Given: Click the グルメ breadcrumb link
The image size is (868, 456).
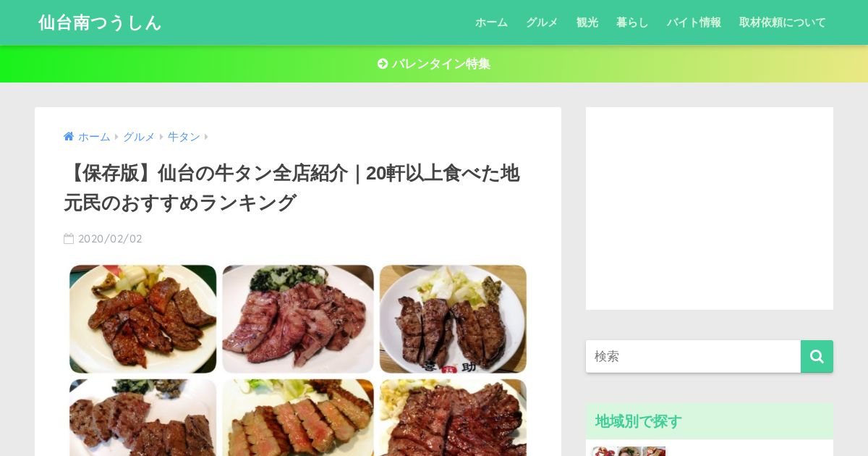Looking at the screenshot, I should [139, 137].
